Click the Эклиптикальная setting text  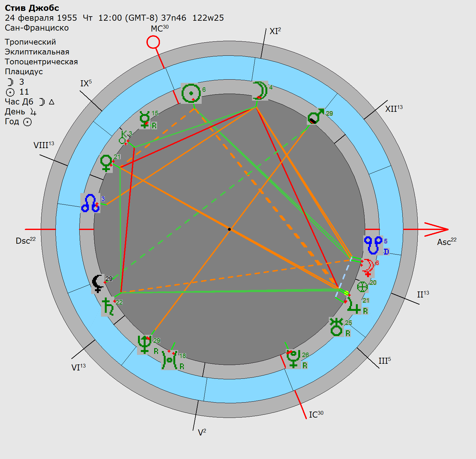pos(37,52)
